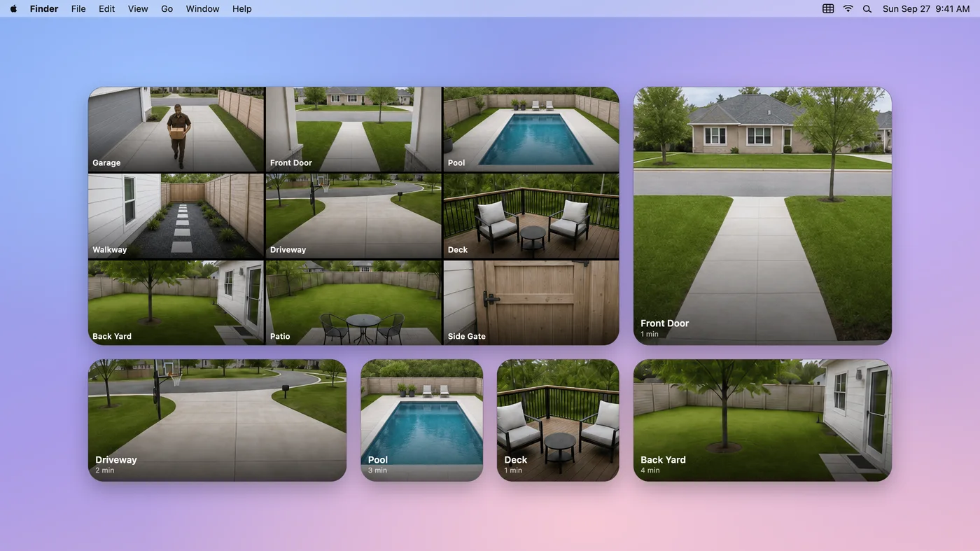Click the date and time in menu bar
This screenshot has height=551, width=980.
926,8
